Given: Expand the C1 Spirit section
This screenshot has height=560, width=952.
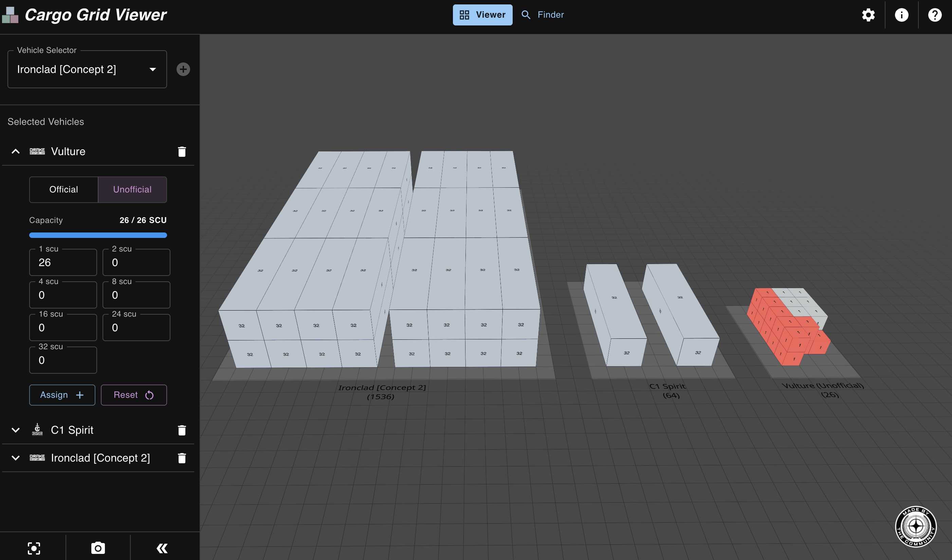Looking at the screenshot, I should point(16,430).
